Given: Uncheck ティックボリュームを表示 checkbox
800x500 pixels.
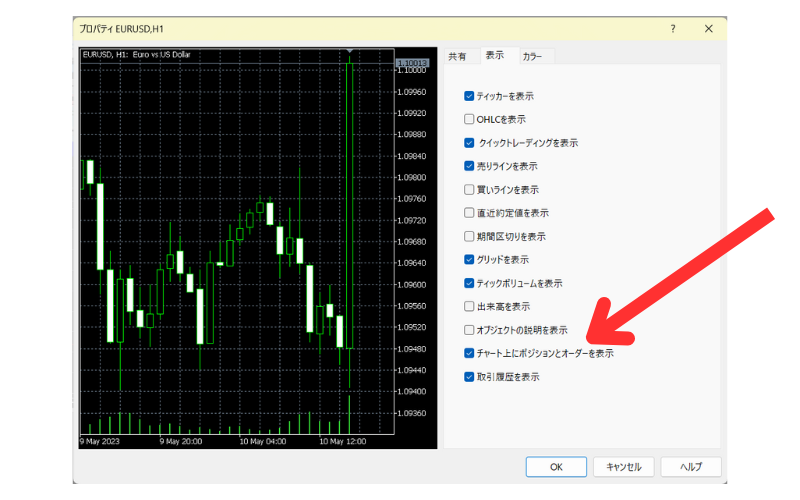Looking at the screenshot, I should (469, 283).
